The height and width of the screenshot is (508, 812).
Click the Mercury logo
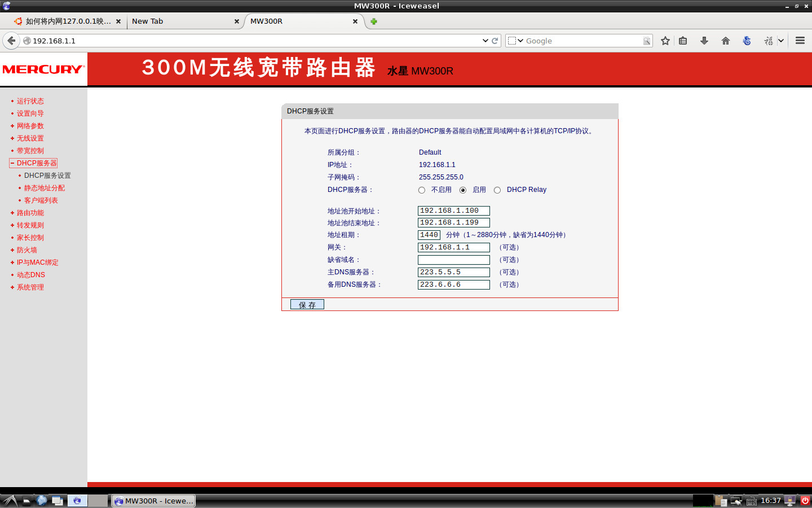pyautogui.click(x=43, y=69)
